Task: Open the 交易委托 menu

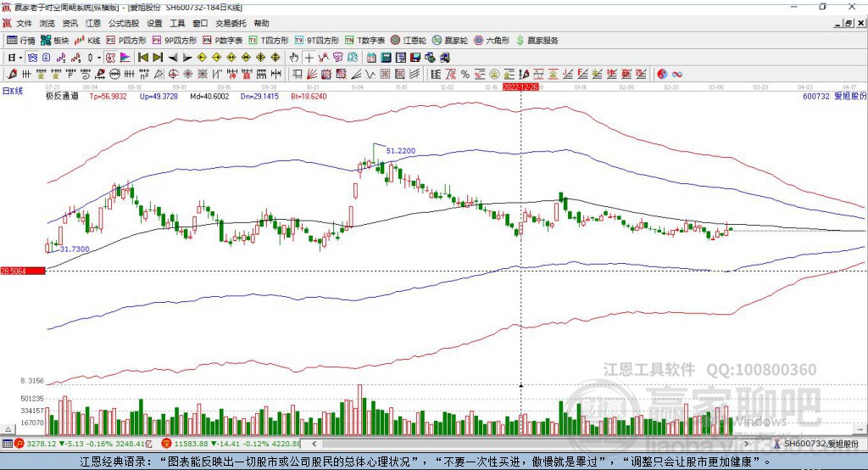Action: click(x=231, y=23)
